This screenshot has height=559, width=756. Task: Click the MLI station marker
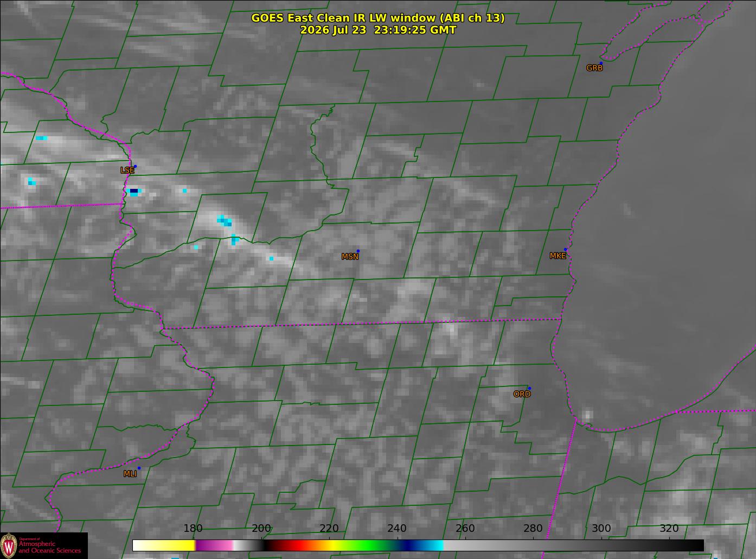pyautogui.click(x=139, y=468)
